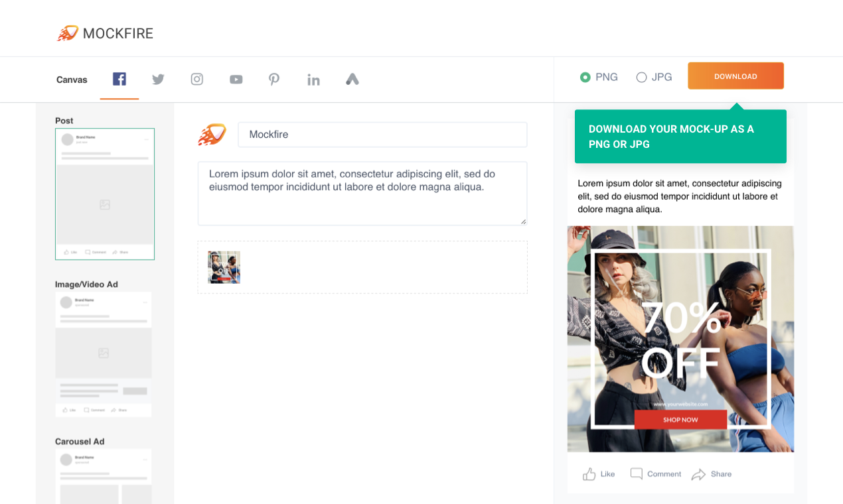Click the Comment bubble icon in preview
Screen dimensions: 843x504
636,473
